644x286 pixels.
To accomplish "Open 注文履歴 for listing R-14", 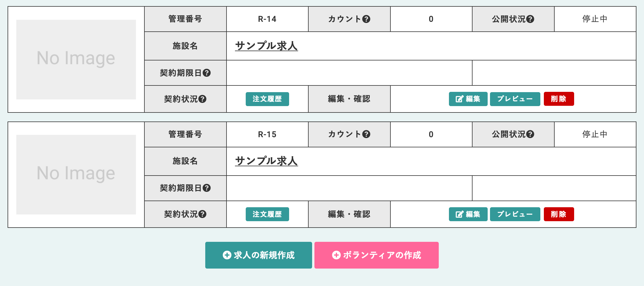I will pyautogui.click(x=267, y=99).
